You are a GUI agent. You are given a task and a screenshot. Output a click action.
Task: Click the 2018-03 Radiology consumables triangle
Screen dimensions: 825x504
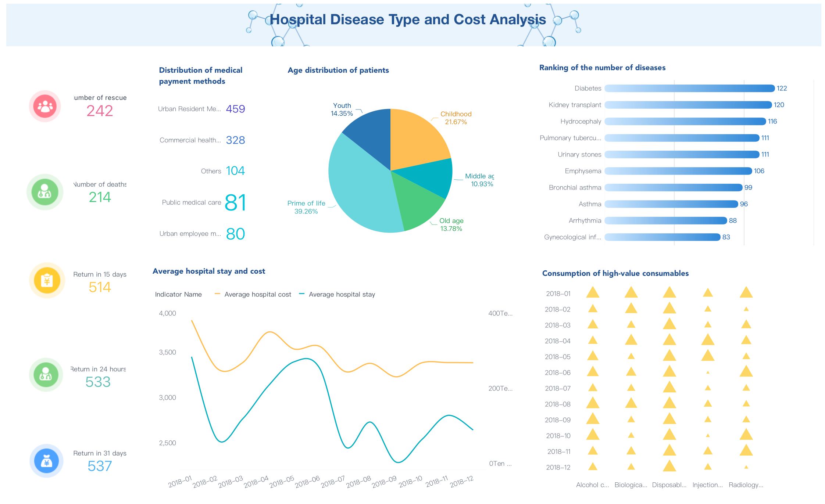click(746, 324)
